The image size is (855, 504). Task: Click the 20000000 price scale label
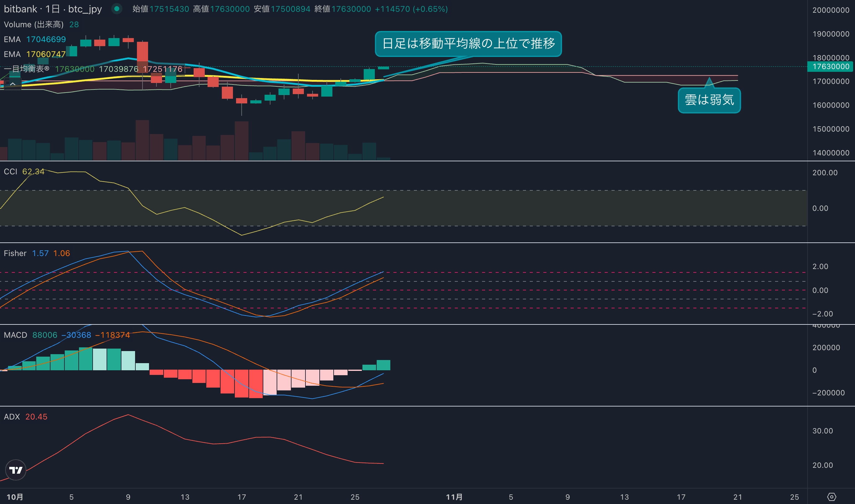click(x=831, y=10)
